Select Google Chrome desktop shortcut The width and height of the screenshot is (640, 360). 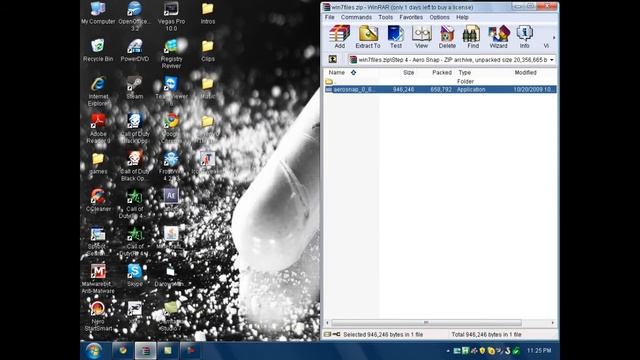171,129
